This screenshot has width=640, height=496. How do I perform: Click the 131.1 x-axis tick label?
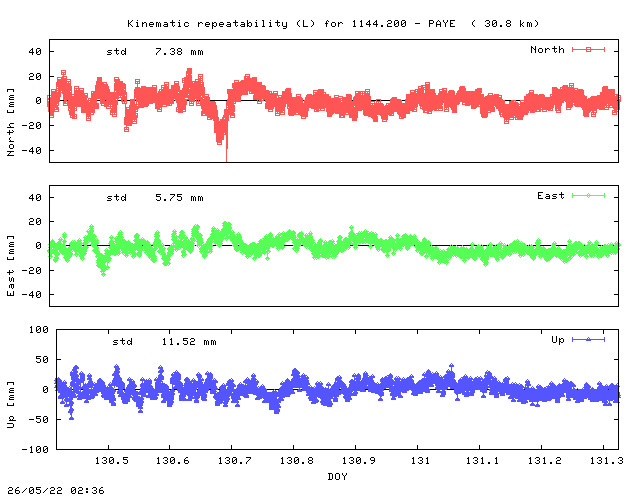click(482, 461)
